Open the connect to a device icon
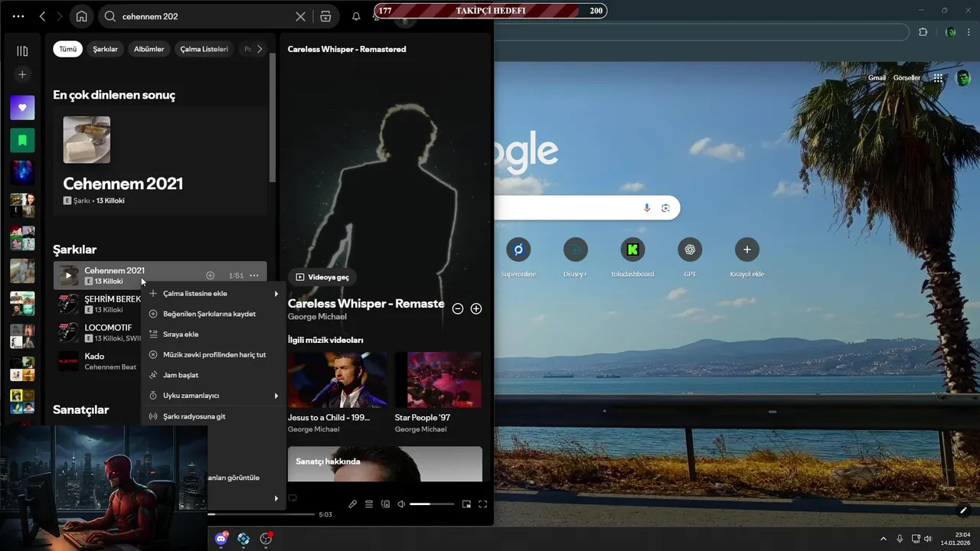This screenshot has height=551, width=980. [x=385, y=504]
